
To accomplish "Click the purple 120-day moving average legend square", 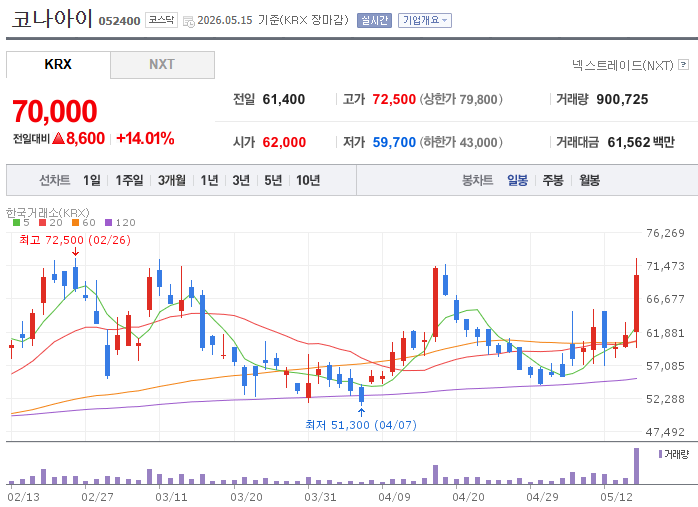I will (x=109, y=223).
